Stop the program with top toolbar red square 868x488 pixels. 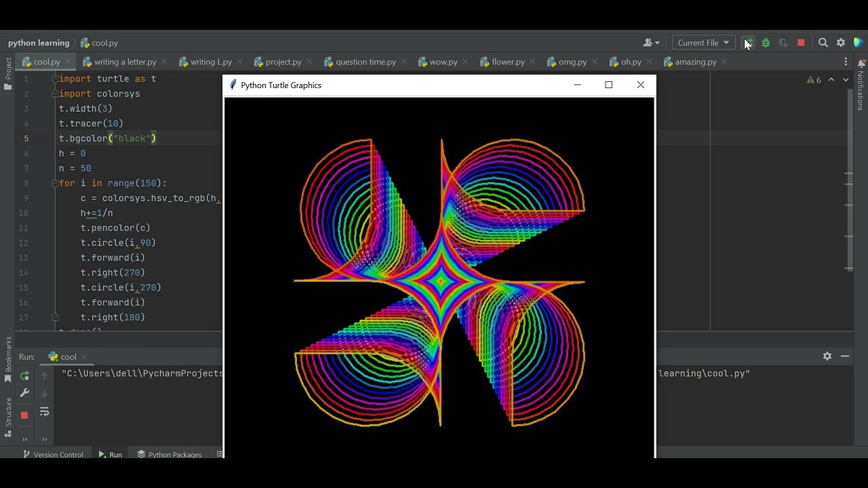(x=801, y=43)
